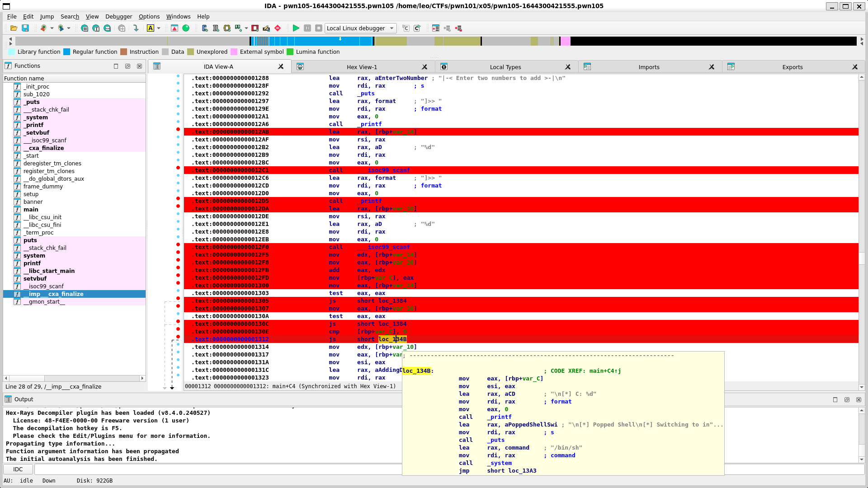
Task: Save the database with the floppy icon
Action: point(25,28)
